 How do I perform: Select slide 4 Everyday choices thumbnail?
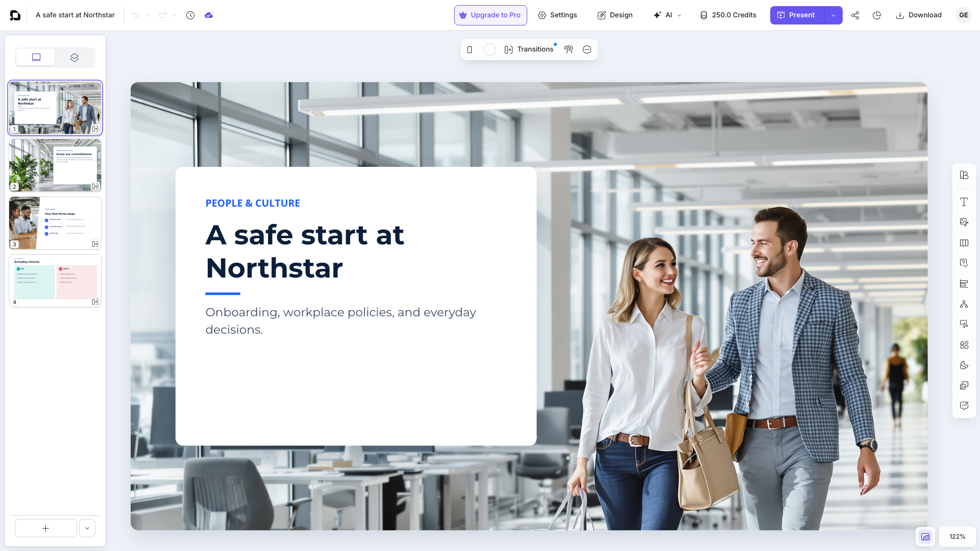pyautogui.click(x=55, y=281)
